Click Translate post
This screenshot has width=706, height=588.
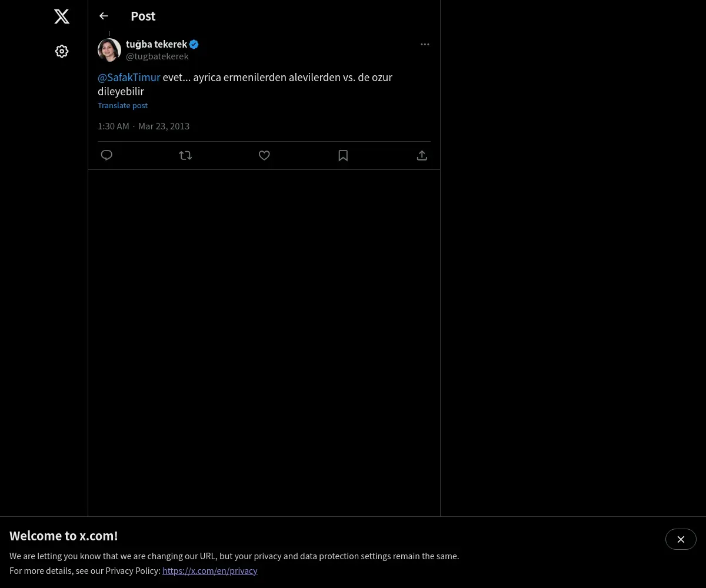point(122,105)
